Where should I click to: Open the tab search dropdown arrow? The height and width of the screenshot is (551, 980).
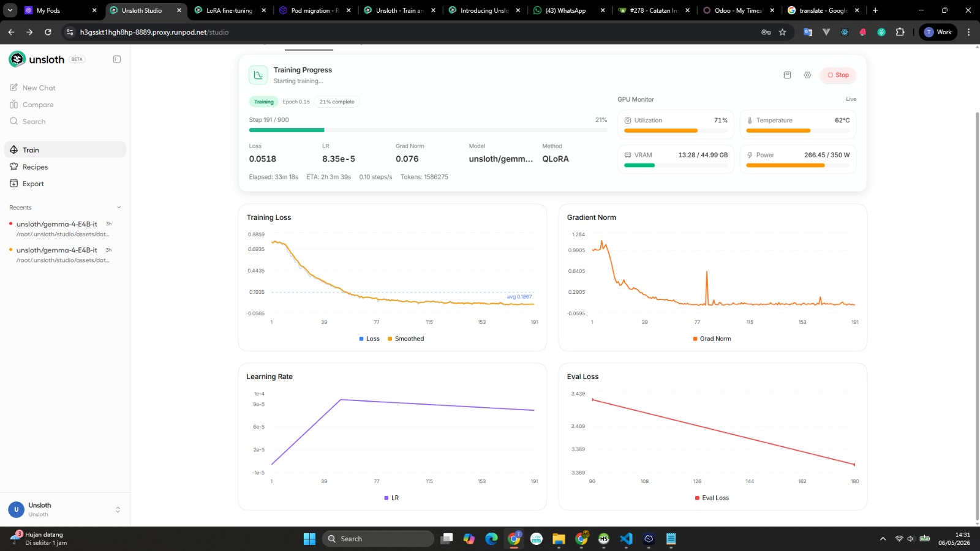tap(10, 10)
